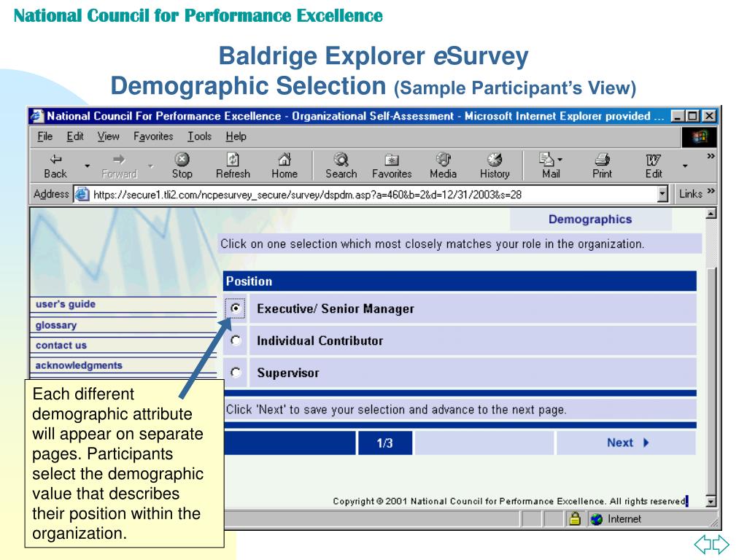Click the Individual Contributor label
The height and width of the screenshot is (560, 747).
pyautogui.click(x=320, y=341)
